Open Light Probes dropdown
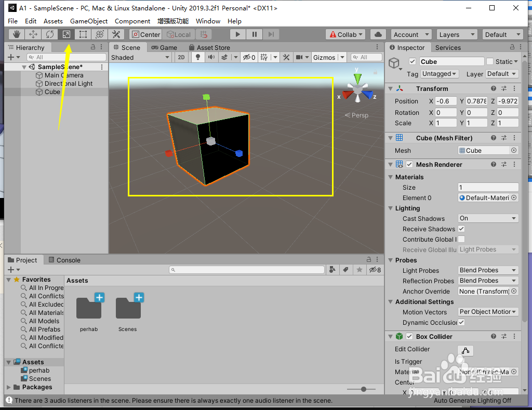The width and height of the screenshot is (532, 410). [x=488, y=270]
